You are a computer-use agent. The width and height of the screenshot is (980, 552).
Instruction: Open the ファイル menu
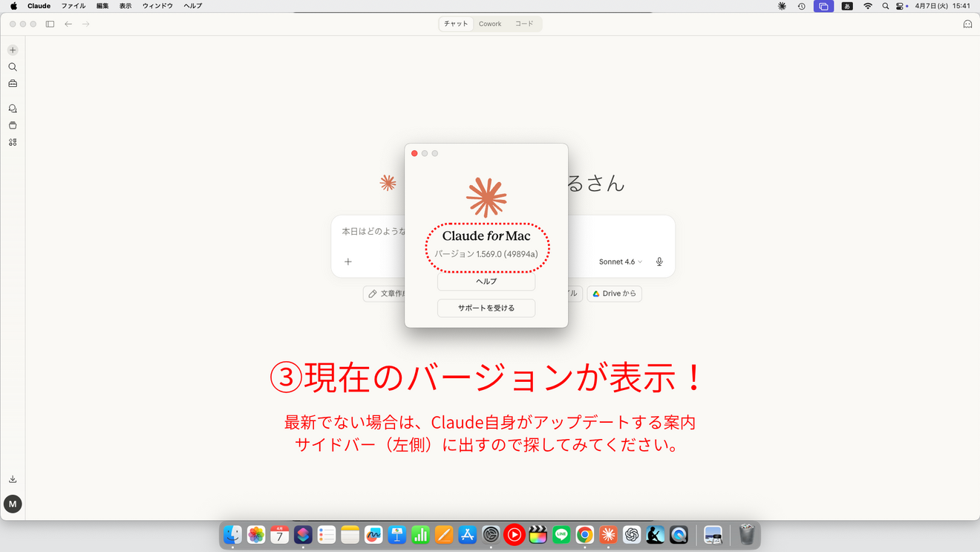(x=73, y=6)
